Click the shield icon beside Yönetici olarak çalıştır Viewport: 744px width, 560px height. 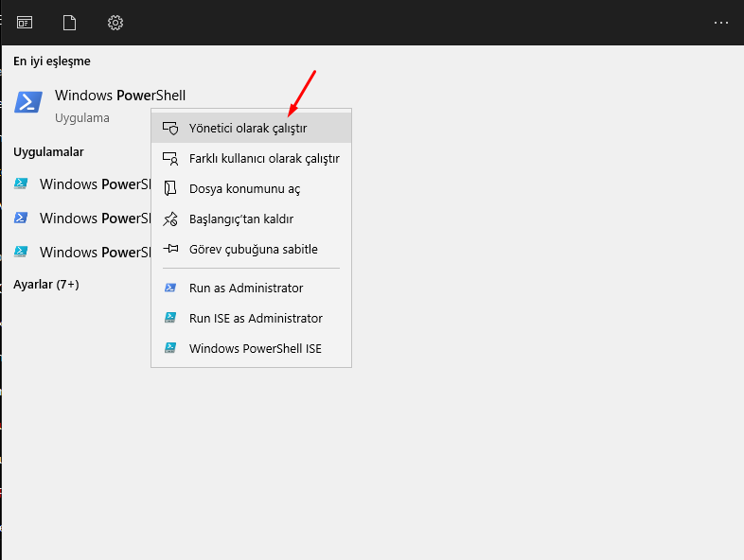(x=170, y=128)
